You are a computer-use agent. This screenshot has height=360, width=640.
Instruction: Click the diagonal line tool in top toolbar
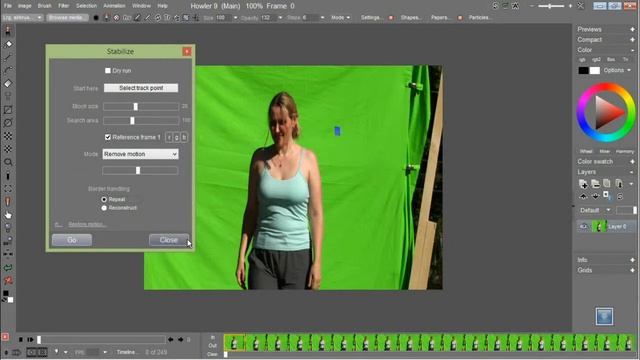point(147,18)
